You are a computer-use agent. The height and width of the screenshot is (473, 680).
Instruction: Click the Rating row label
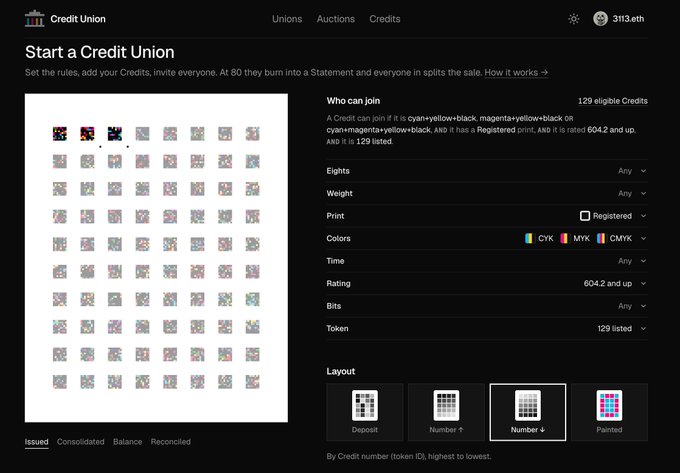(x=338, y=284)
